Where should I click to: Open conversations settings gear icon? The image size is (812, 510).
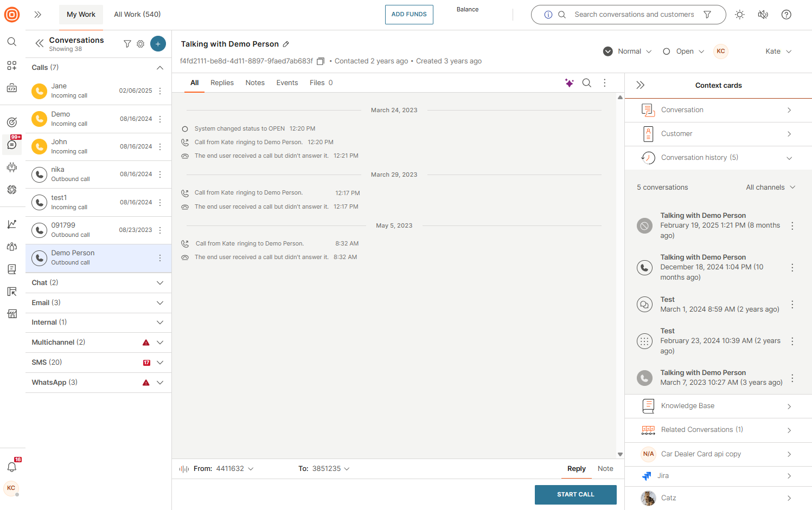coord(140,44)
